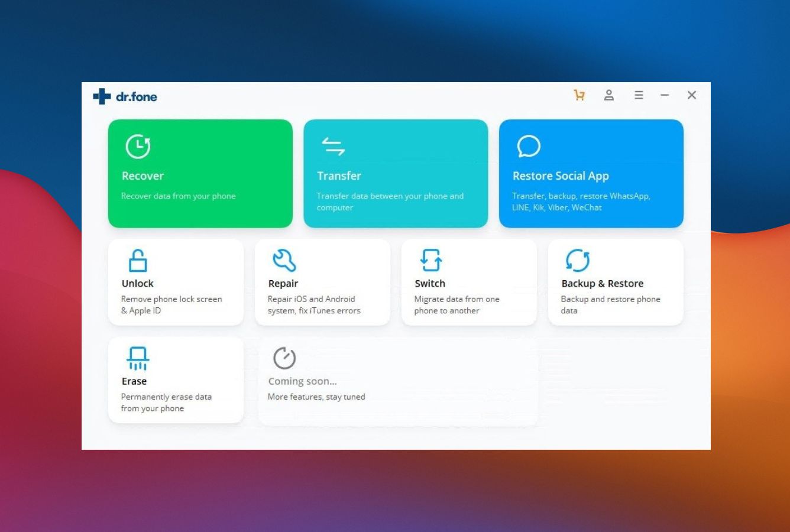Click 'Recover data from your phone' text

[179, 196]
